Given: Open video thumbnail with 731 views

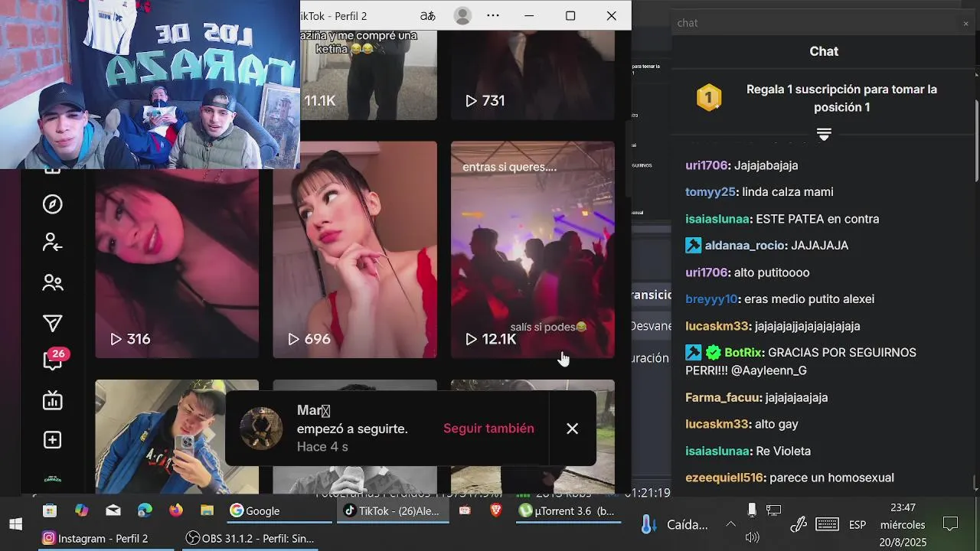Looking at the screenshot, I should (x=533, y=75).
